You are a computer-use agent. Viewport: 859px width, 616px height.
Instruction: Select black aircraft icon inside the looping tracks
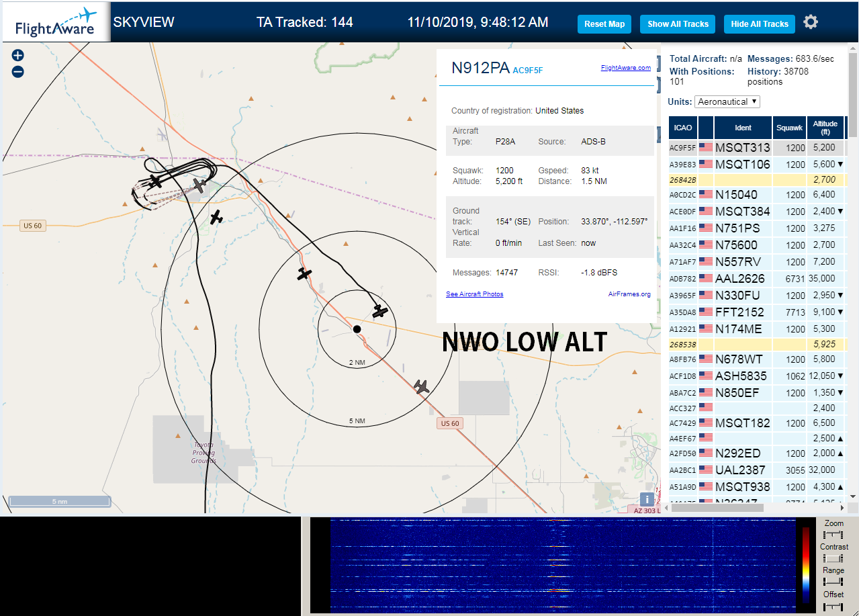tap(156, 181)
